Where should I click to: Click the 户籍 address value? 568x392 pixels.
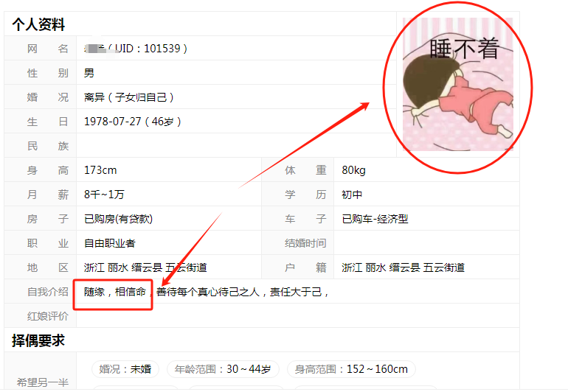(x=404, y=267)
